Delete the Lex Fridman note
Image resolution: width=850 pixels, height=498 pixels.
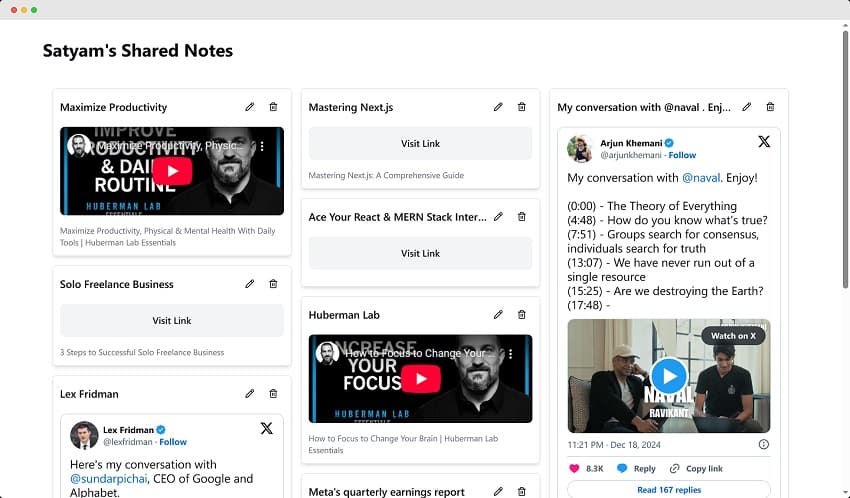[x=273, y=394]
